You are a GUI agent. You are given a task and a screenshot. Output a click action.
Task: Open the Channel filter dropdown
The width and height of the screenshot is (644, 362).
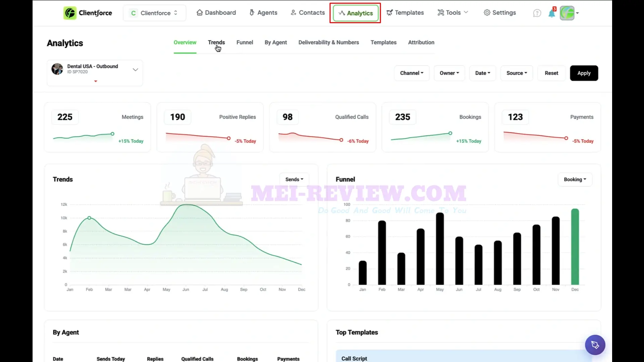tap(412, 73)
